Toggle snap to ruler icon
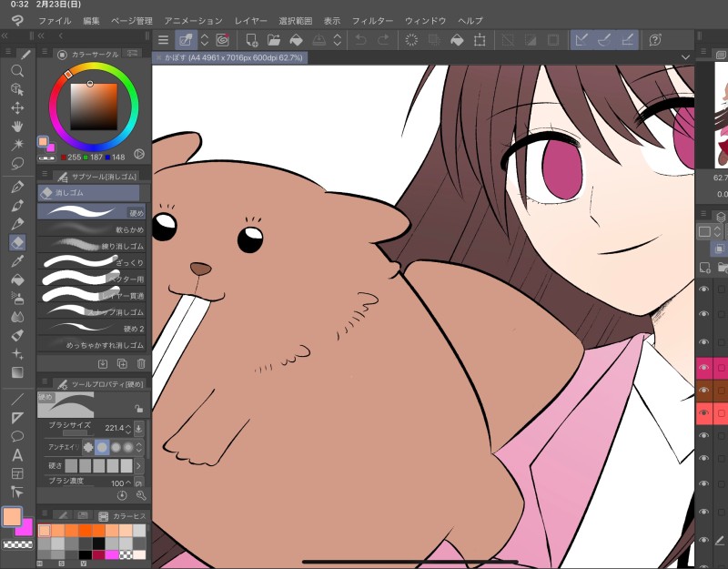This screenshot has height=569, width=728. click(581, 40)
